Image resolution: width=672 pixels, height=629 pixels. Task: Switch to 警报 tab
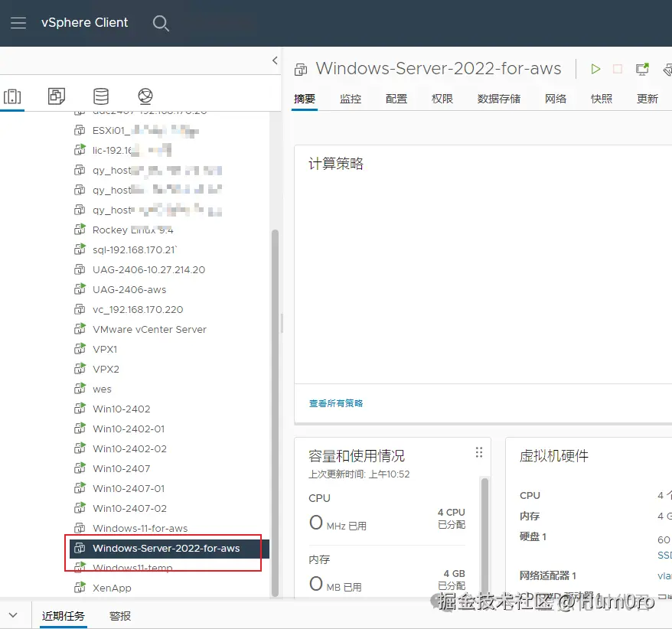point(120,616)
